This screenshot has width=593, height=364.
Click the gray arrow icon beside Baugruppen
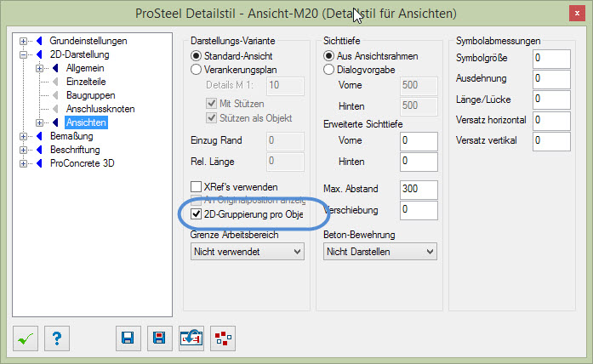(55, 95)
